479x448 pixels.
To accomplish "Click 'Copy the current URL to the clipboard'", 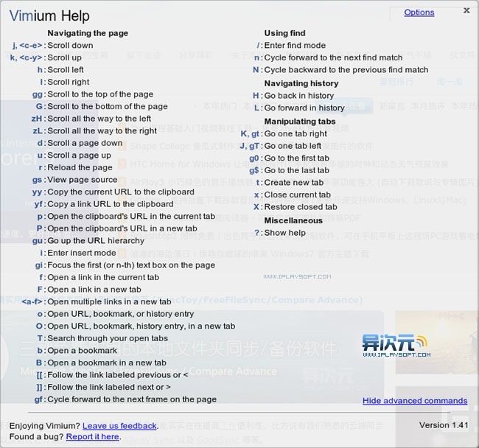I will coord(121,192).
